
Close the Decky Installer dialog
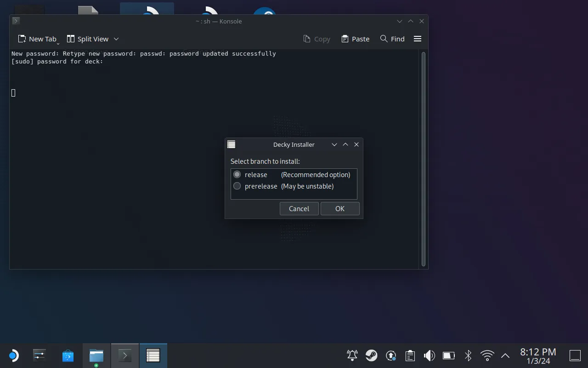pyautogui.click(x=356, y=144)
